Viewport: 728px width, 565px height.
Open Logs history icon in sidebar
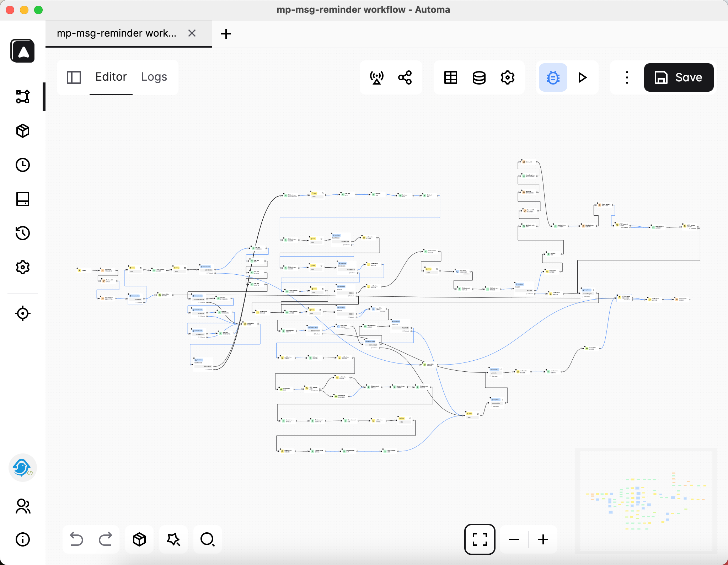[23, 233]
